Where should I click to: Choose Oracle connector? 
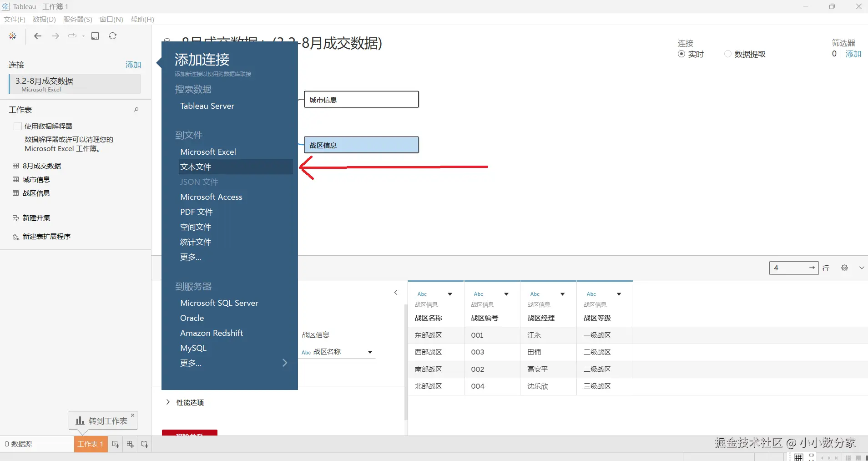192,318
